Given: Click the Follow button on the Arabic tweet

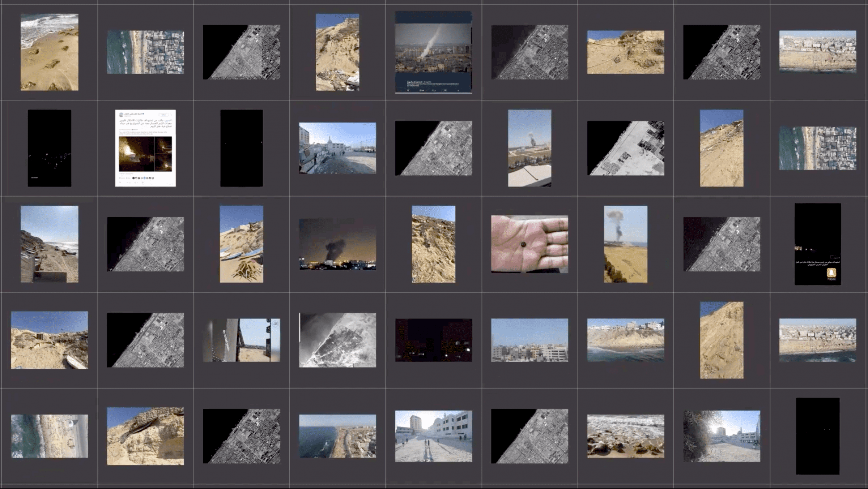Looking at the screenshot, I should 163,115.
